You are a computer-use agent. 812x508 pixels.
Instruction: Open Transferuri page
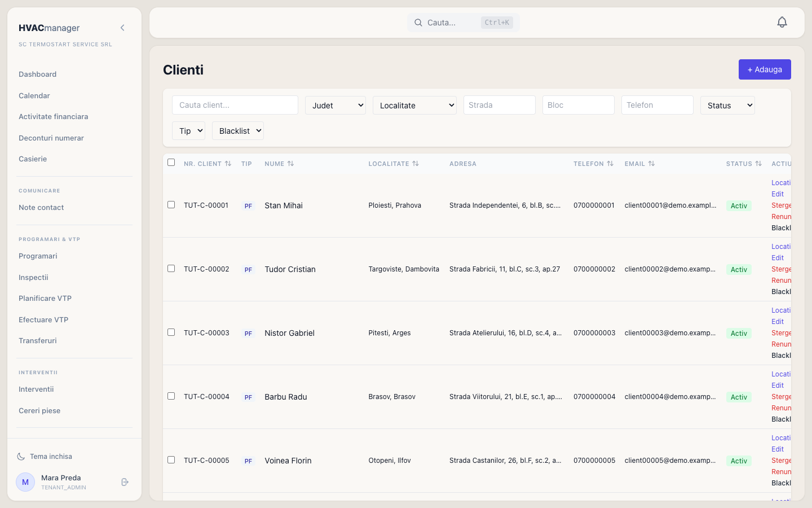coord(38,341)
